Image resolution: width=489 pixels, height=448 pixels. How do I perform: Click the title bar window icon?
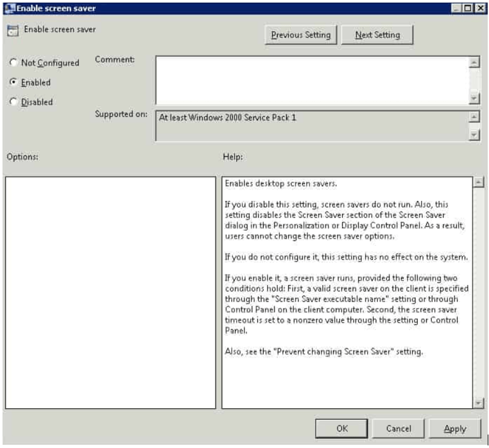point(10,8)
